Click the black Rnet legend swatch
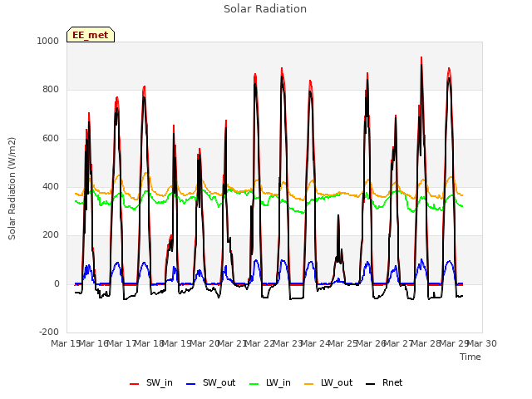The image size is (532, 399). point(371,384)
